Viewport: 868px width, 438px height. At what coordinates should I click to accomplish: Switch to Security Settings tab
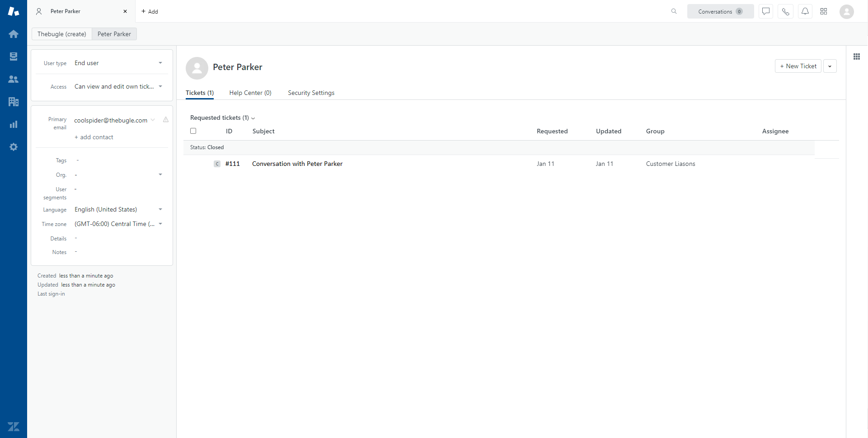[311, 93]
